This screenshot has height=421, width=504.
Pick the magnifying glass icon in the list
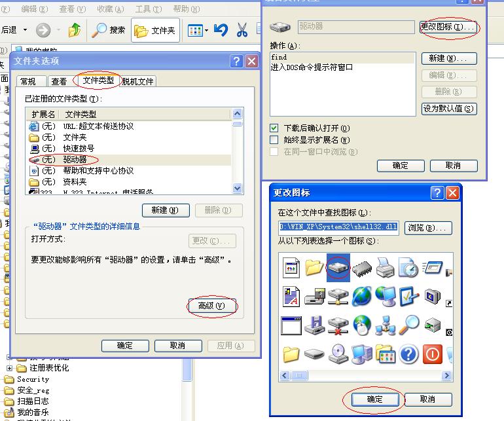[x=409, y=325]
